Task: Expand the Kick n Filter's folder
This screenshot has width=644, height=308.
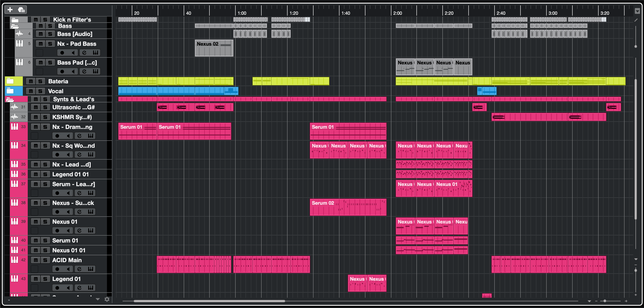Action: click(x=15, y=20)
